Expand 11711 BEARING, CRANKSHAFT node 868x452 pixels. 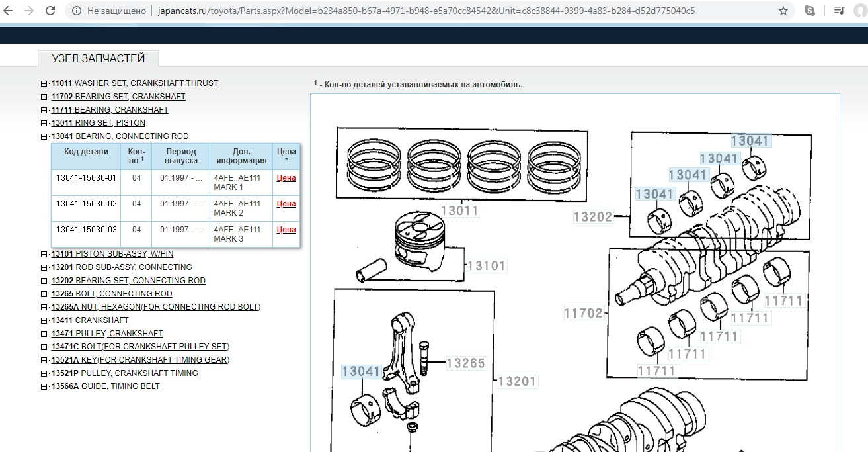(44, 110)
